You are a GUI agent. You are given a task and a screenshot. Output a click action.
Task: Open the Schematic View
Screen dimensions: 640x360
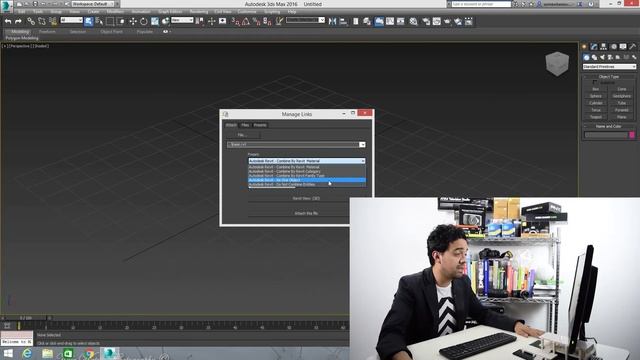click(400, 21)
